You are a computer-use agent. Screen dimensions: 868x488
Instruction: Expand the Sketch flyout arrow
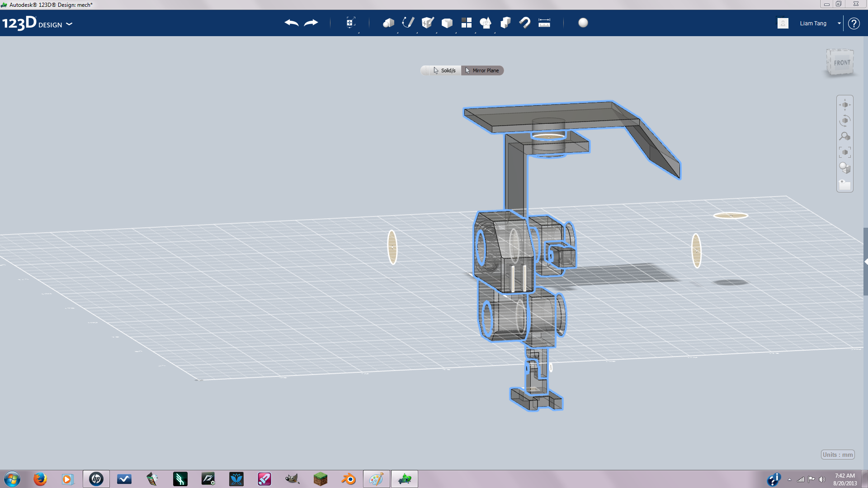pos(417,33)
